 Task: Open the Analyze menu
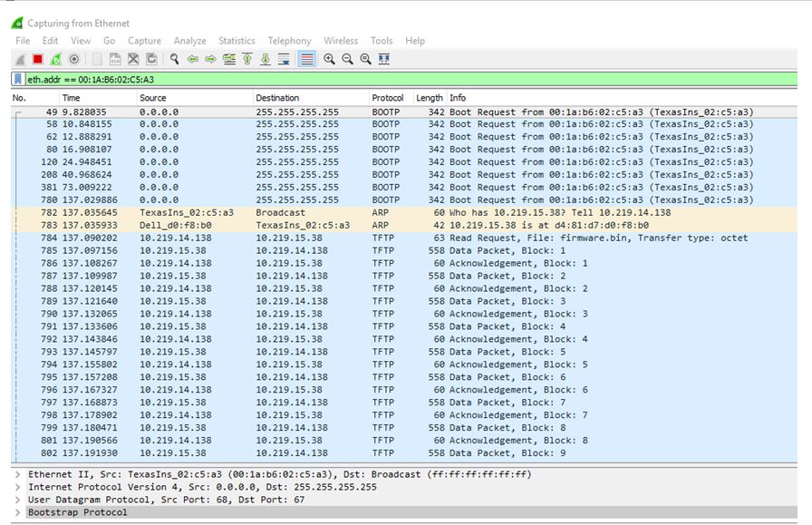[x=190, y=41]
